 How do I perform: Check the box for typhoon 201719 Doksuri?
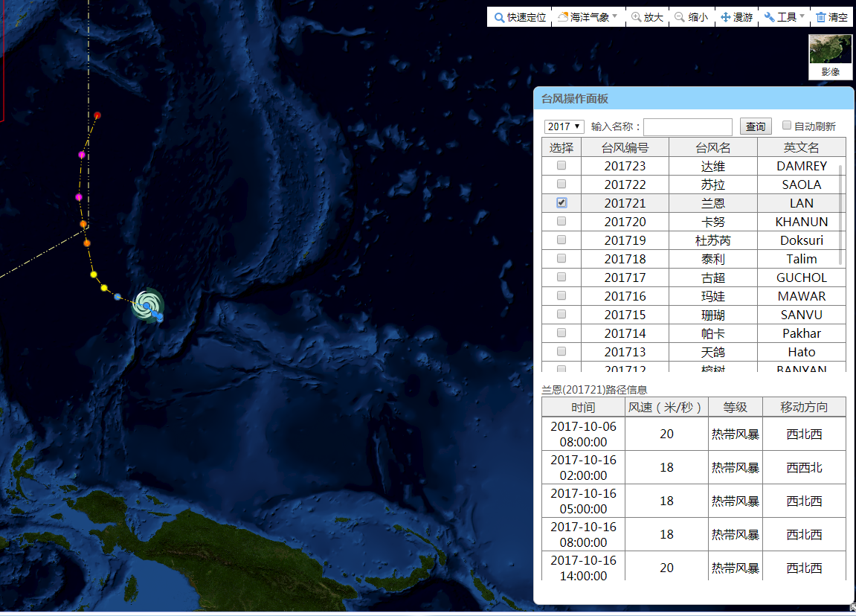(561, 240)
